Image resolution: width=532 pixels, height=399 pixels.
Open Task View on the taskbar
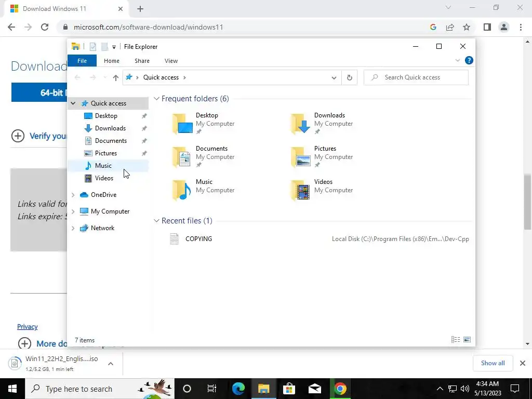[x=212, y=389]
